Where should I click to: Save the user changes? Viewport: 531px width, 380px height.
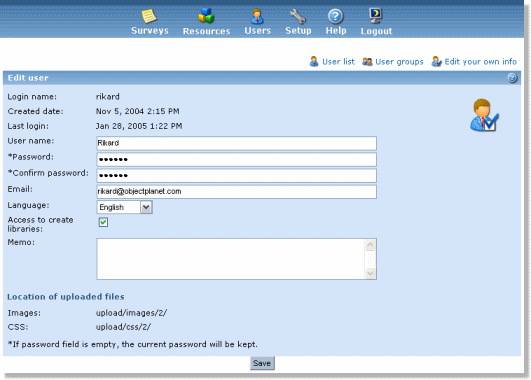click(x=262, y=363)
